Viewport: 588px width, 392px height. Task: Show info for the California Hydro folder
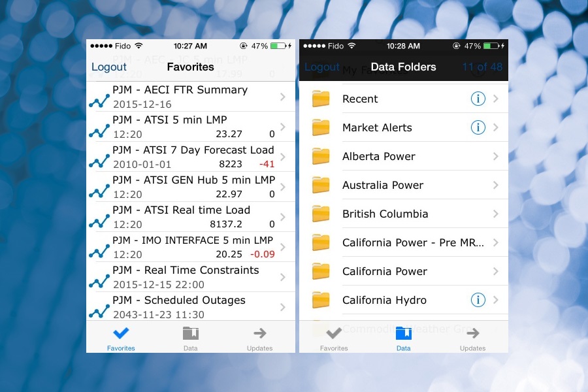[478, 300]
